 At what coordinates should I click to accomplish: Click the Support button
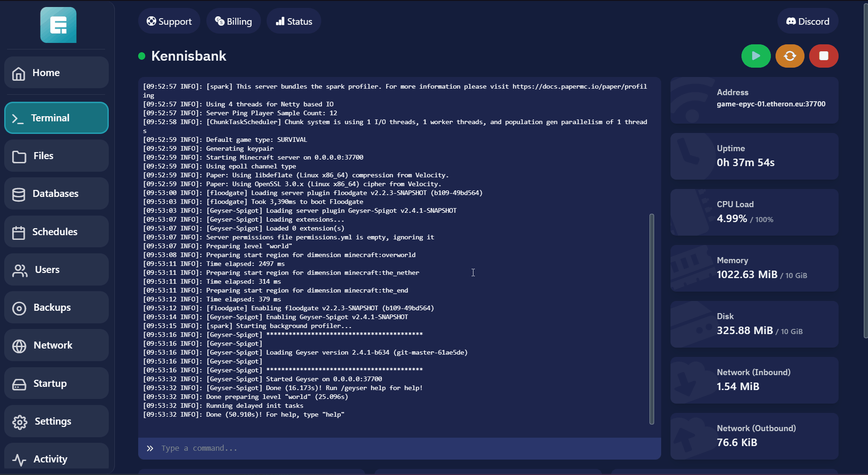169,21
